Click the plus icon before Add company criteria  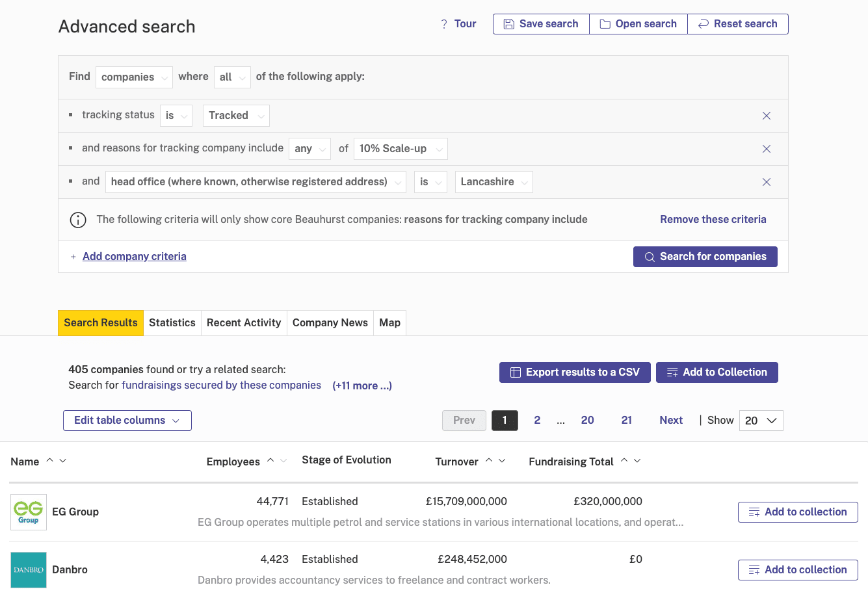click(73, 257)
